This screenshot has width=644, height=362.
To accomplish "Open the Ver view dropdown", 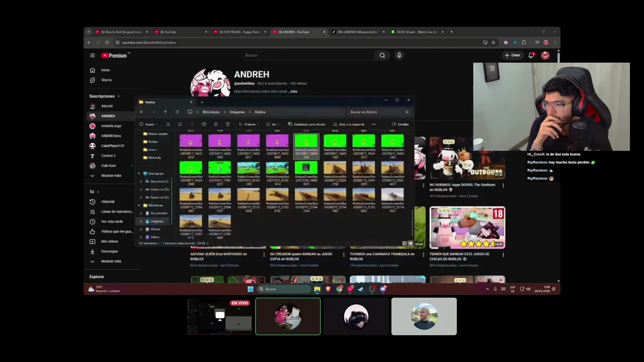I will point(273,124).
